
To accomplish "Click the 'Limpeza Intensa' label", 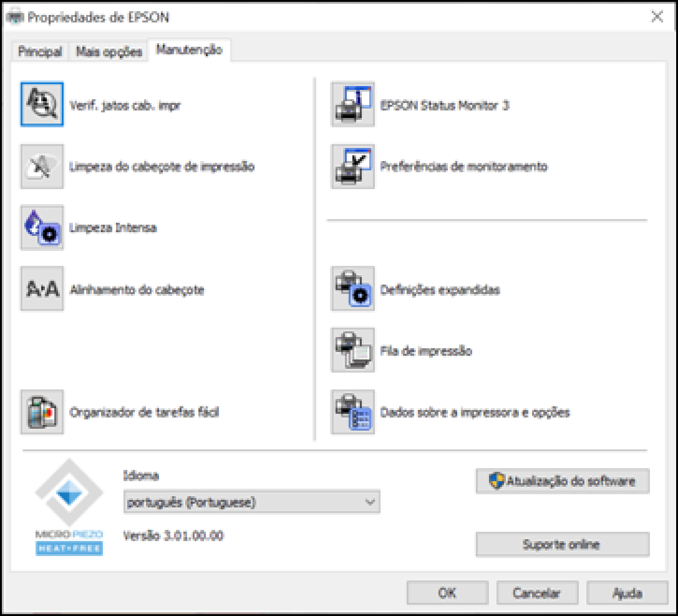I will [x=113, y=228].
